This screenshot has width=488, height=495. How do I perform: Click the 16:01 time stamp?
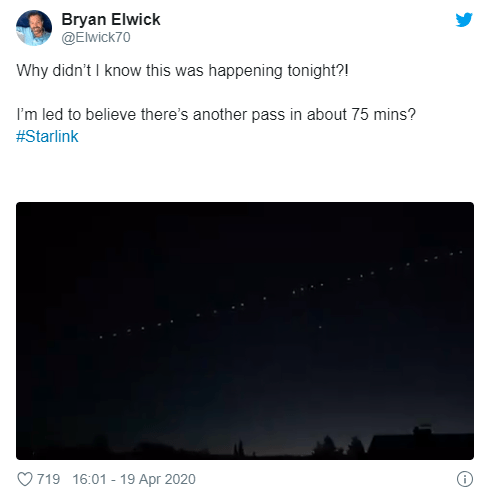(89, 479)
